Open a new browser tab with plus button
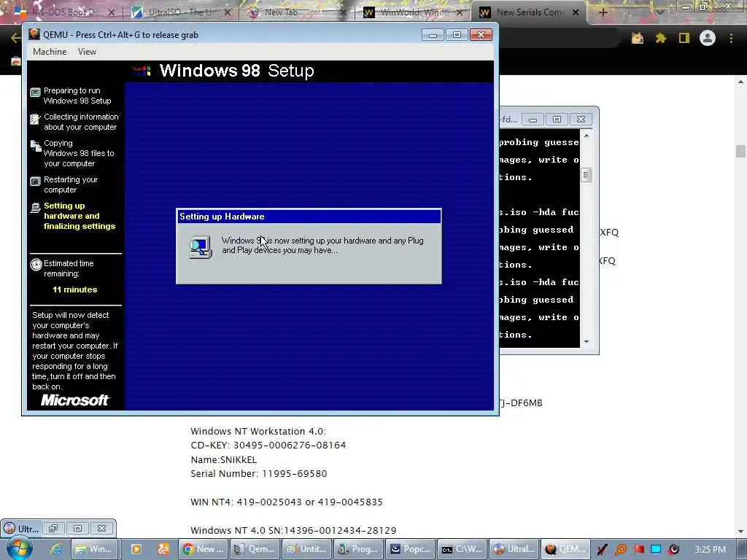The height and width of the screenshot is (560, 747). (x=603, y=12)
